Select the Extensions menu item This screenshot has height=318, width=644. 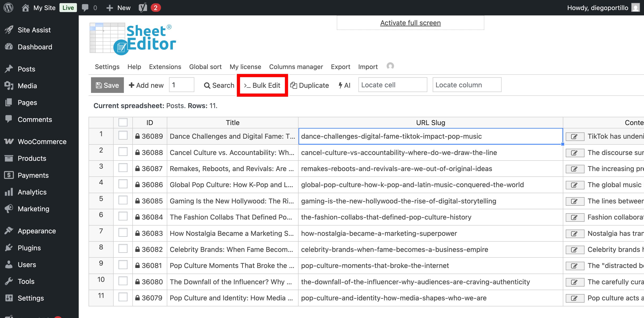pos(165,67)
